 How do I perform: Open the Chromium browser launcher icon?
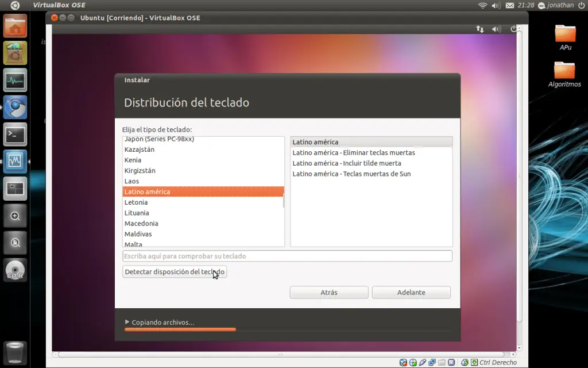pyautogui.click(x=15, y=107)
